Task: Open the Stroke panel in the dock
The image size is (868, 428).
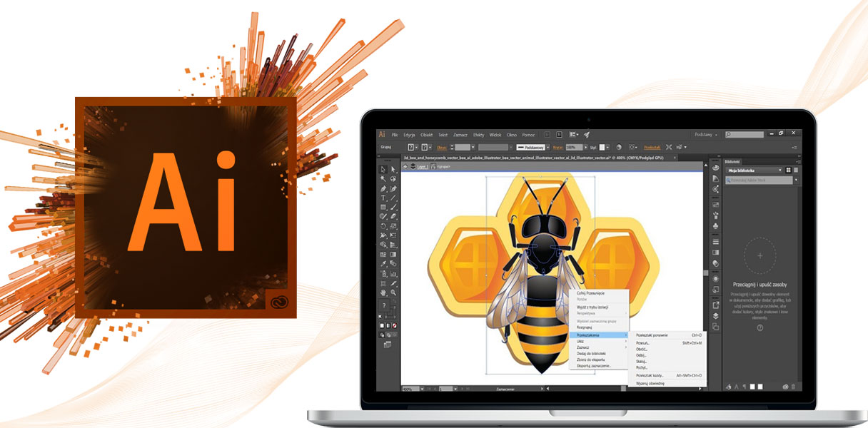Action: 715,241
